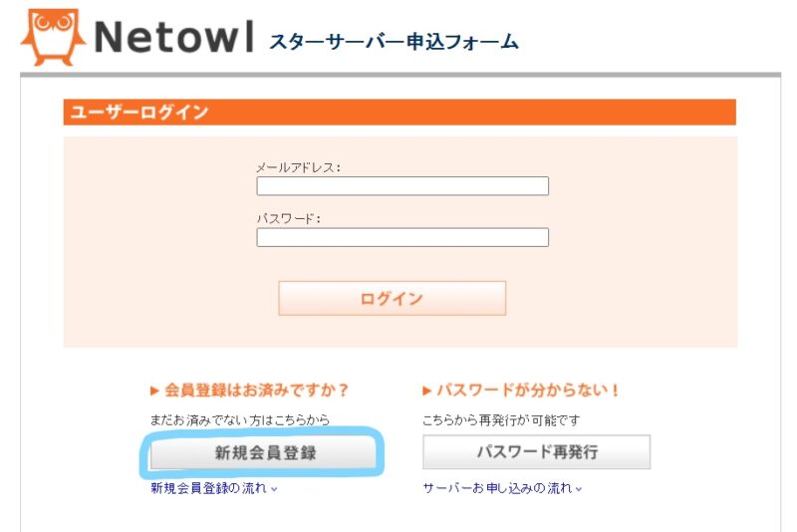Viewport: 797px width, 532px height.
Task: Expand the chevron beside 新規会員登録の流れ
Action: coord(274,489)
